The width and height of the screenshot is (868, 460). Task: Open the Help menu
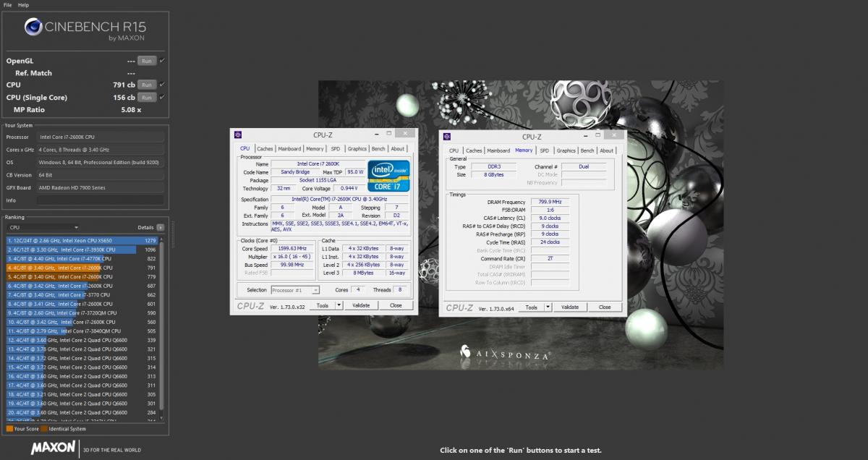pos(24,5)
